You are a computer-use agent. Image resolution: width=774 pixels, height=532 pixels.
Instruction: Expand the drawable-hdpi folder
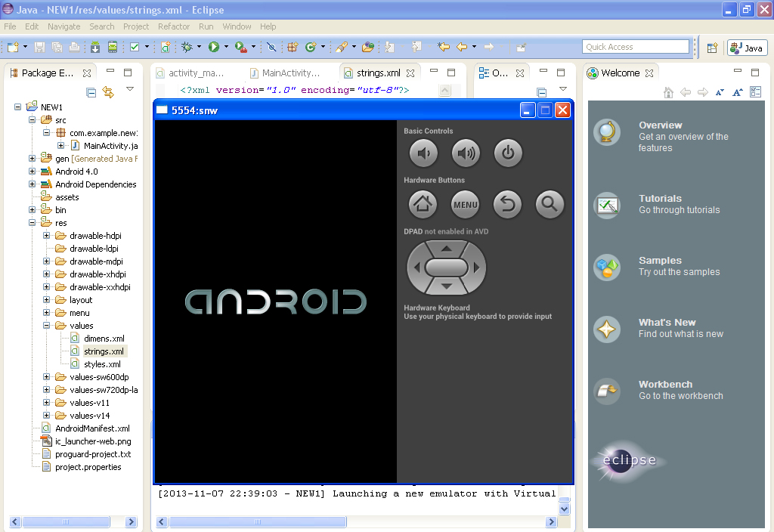pyautogui.click(x=46, y=236)
